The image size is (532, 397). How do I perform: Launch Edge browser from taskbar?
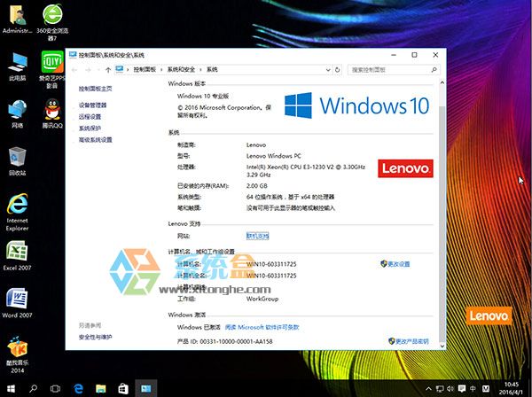tap(78, 388)
